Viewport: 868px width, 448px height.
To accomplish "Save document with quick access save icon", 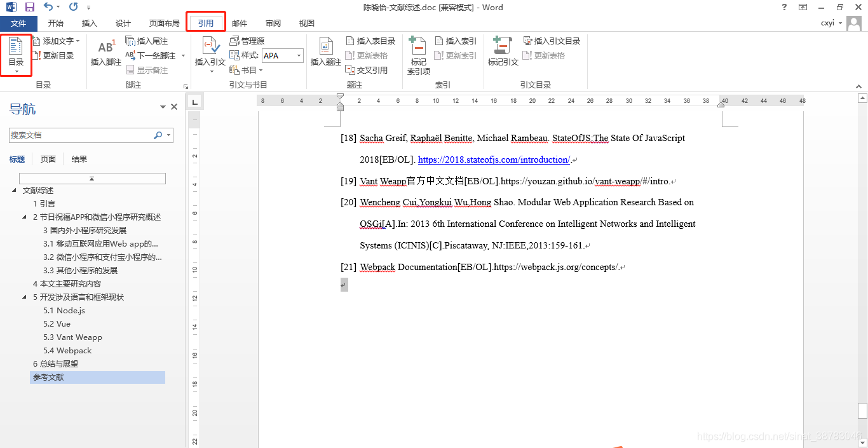I will pyautogui.click(x=29, y=7).
